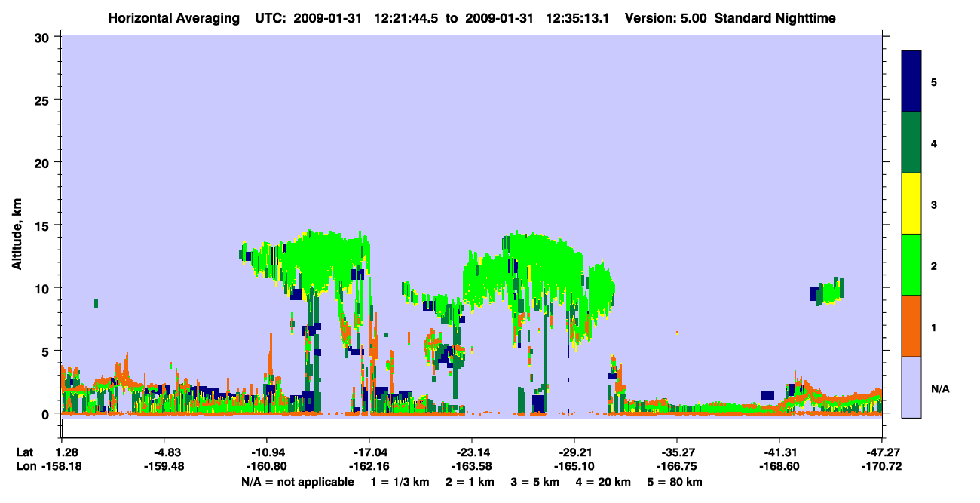Click 'Standard Nighttime' in the title

(x=775, y=17)
